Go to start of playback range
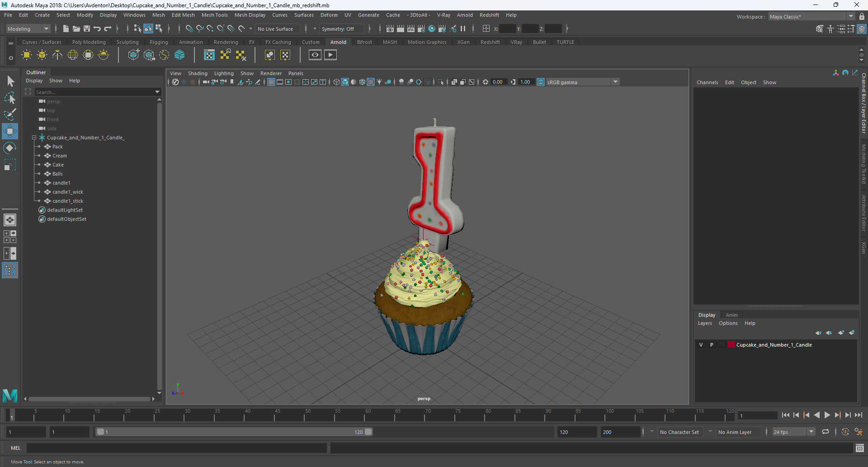Viewport: 868px width, 467px height. [x=786, y=415]
